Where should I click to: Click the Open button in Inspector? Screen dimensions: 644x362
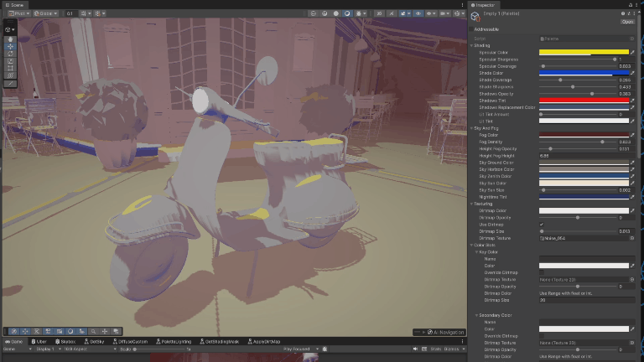[x=627, y=22]
